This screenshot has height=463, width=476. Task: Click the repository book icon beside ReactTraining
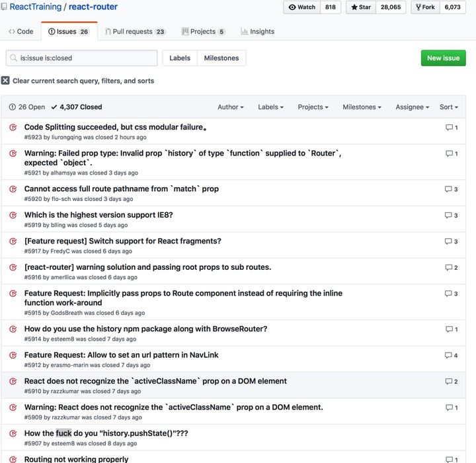tap(4, 7)
